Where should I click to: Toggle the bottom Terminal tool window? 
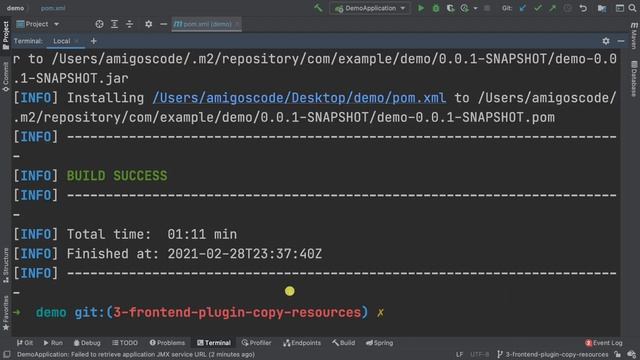tap(213, 343)
